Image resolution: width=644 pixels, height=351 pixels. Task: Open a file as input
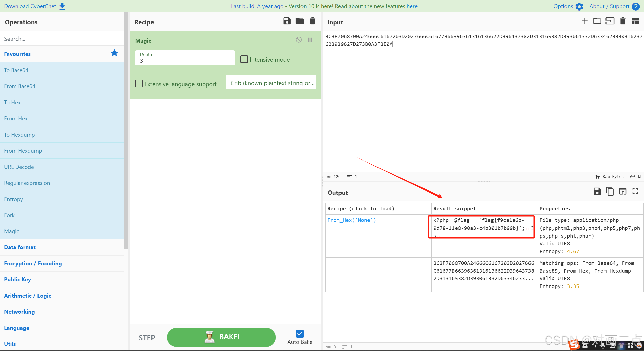point(610,21)
